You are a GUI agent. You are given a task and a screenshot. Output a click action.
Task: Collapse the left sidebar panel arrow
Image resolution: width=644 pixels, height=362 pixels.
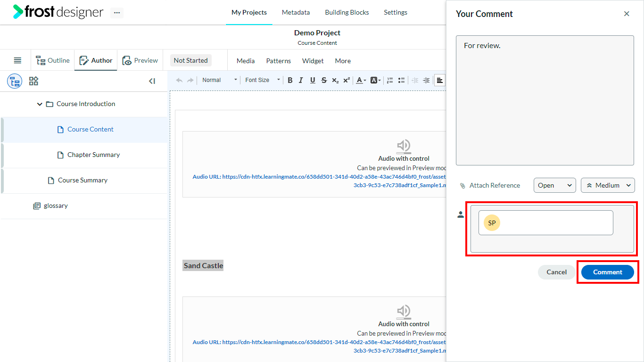[x=152, y=81]
